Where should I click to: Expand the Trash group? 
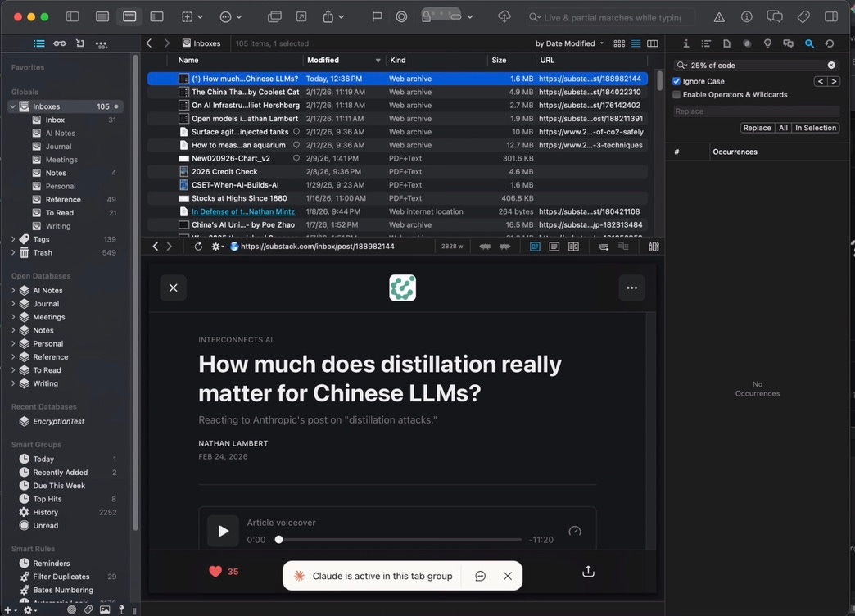click(x=13, y=252)
